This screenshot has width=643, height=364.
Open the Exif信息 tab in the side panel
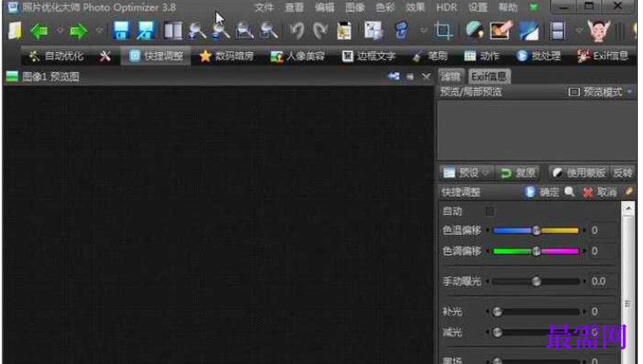(x=489, y=76)
